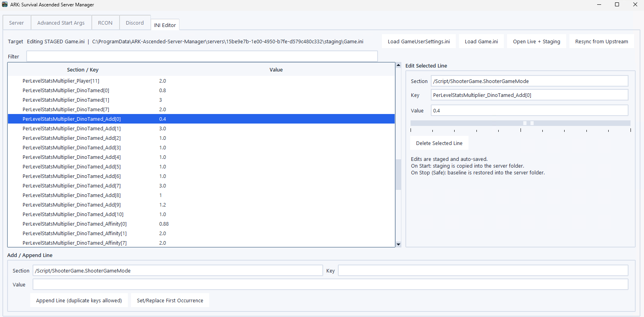
Task: Click the list vertical scrollbar thumb
Action: click(x=398, y=174)
